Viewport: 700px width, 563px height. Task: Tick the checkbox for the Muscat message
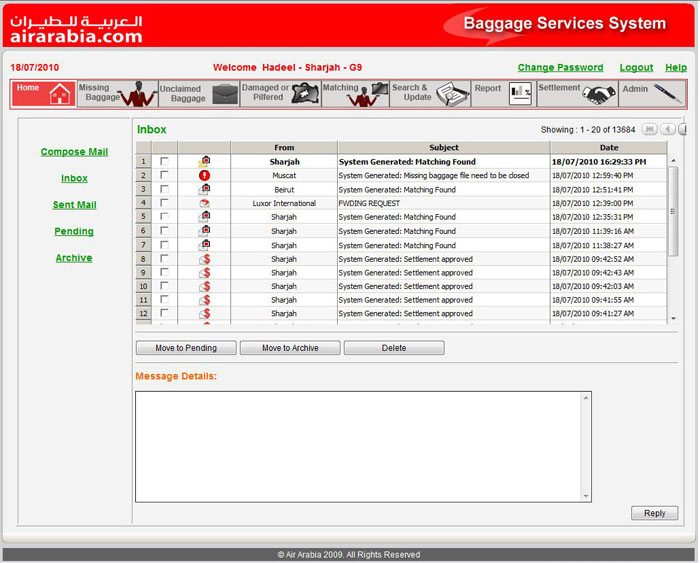pyautogui.click(x=164, y=175)
